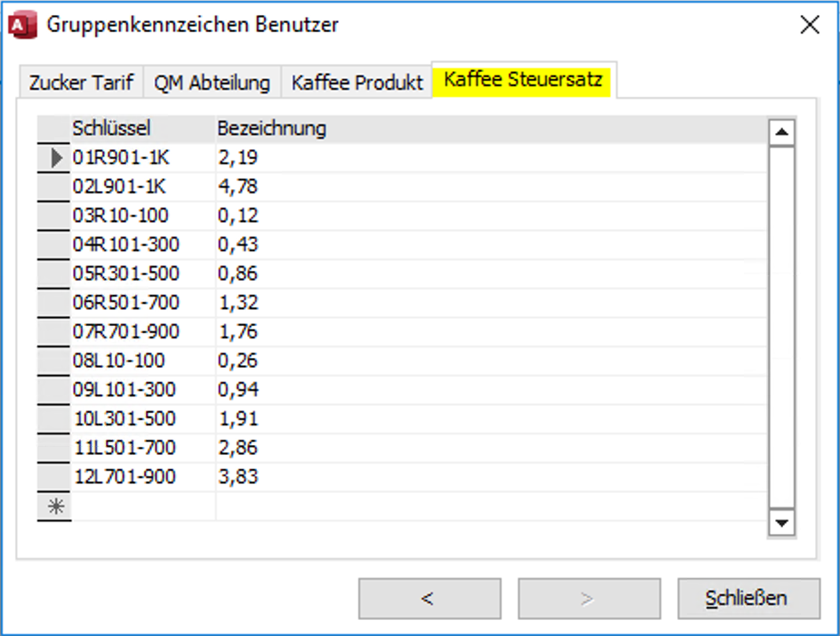Screen dimensions: 840x636
Task: Open the QM Abteilung tab
Action: [x=212, y=83]
